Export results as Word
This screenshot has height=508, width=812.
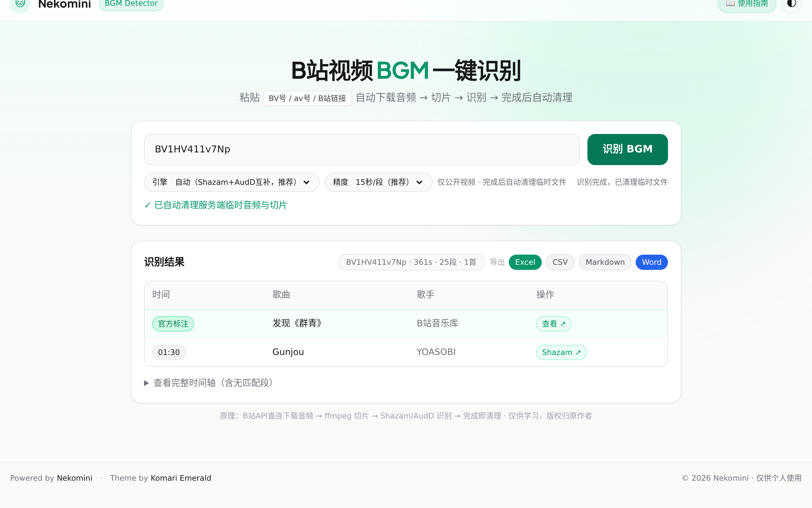coord(652,262)
